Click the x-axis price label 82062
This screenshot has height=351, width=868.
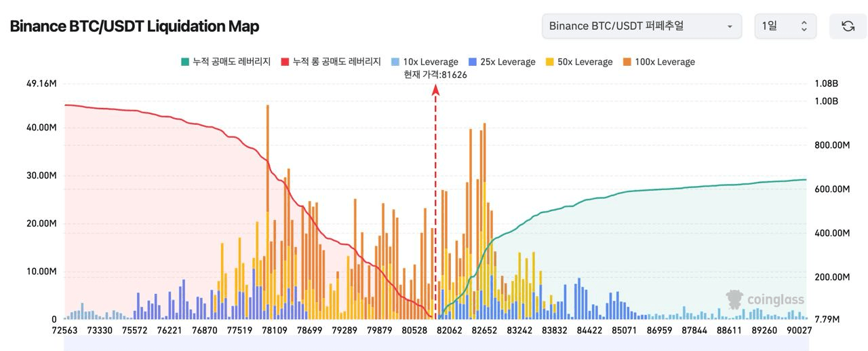point(449,330)
